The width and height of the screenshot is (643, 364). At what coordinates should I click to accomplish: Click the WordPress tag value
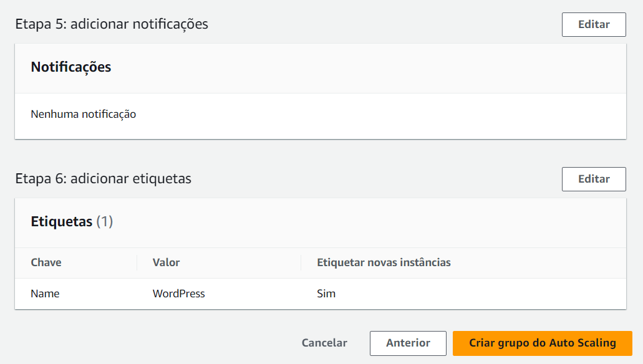coord(178,293)
